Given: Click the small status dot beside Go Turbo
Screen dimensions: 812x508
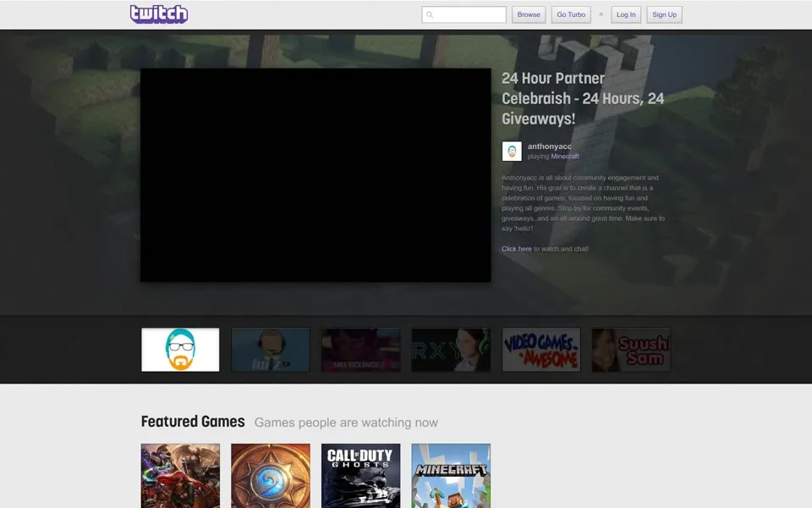Looking at the screenshot, I should pyautogui.click(x=601, y=14).
